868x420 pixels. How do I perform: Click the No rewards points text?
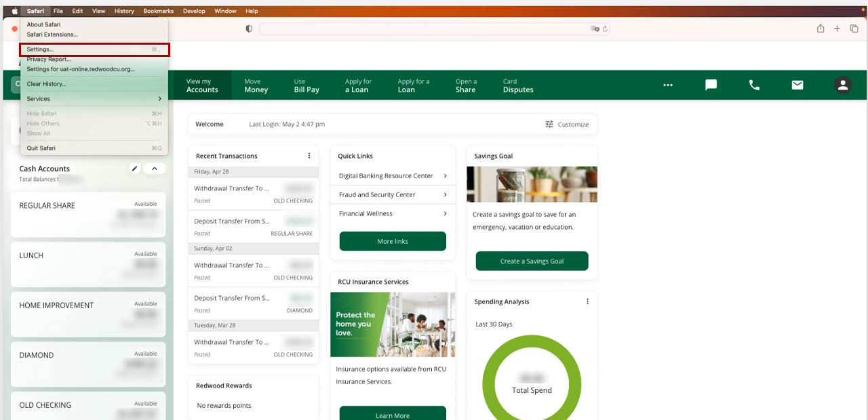click(224, 405)
